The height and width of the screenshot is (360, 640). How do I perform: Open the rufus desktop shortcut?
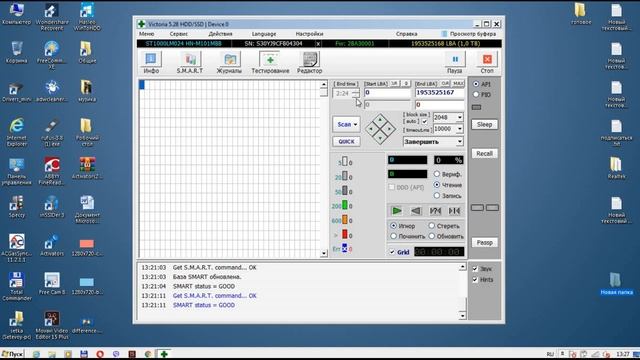tap(52, 132)
